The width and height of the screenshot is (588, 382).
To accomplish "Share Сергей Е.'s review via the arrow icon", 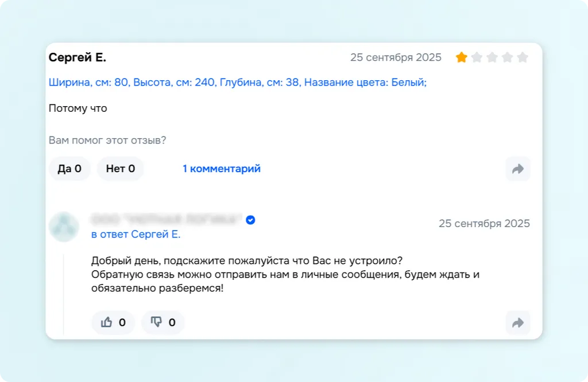I will pyautogui.click(x=517, y=169).
